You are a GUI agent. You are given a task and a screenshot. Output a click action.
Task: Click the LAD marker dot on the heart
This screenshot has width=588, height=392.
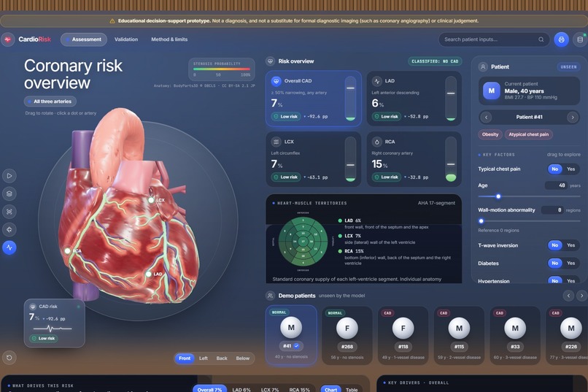(149, 274)
